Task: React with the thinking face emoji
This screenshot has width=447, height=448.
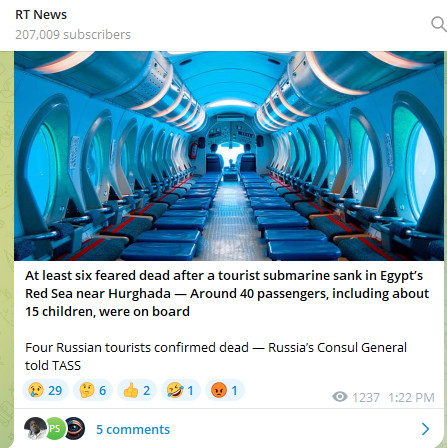Action: 87,390
